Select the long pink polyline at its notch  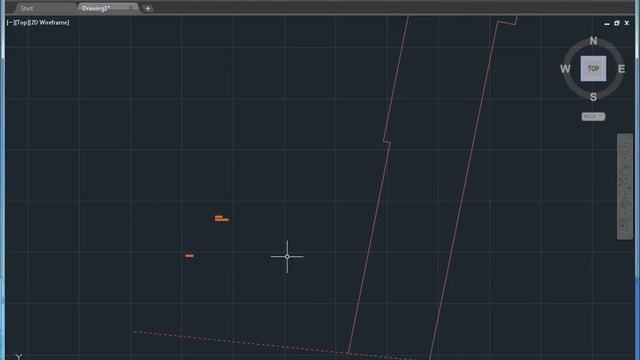387,142
